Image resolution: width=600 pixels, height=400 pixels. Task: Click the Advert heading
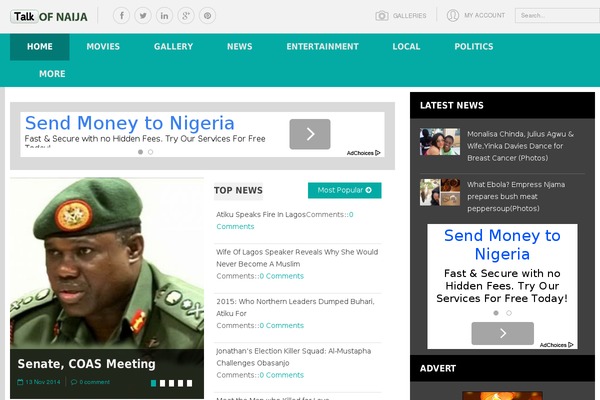click(438, 368)
